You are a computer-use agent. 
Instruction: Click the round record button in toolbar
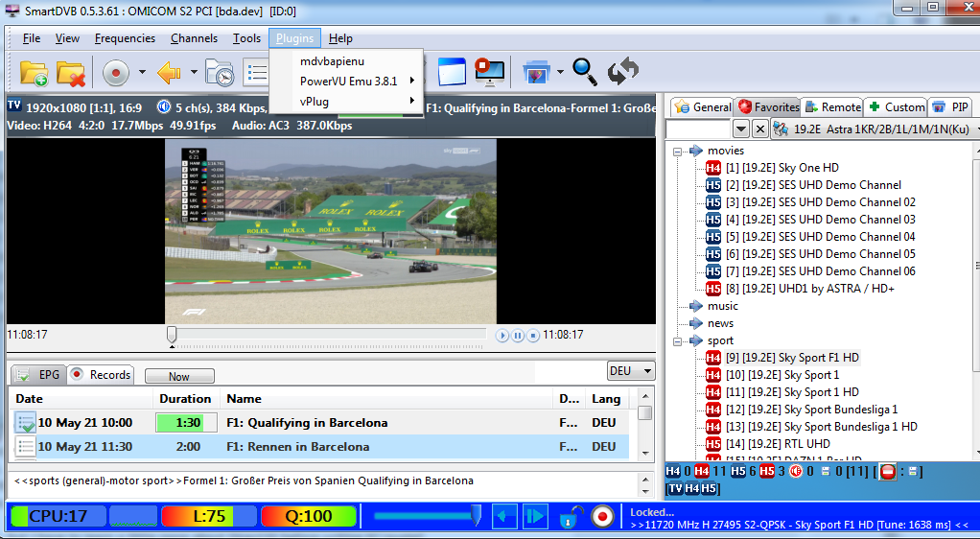pyautogui.click(x=116, y=73)
